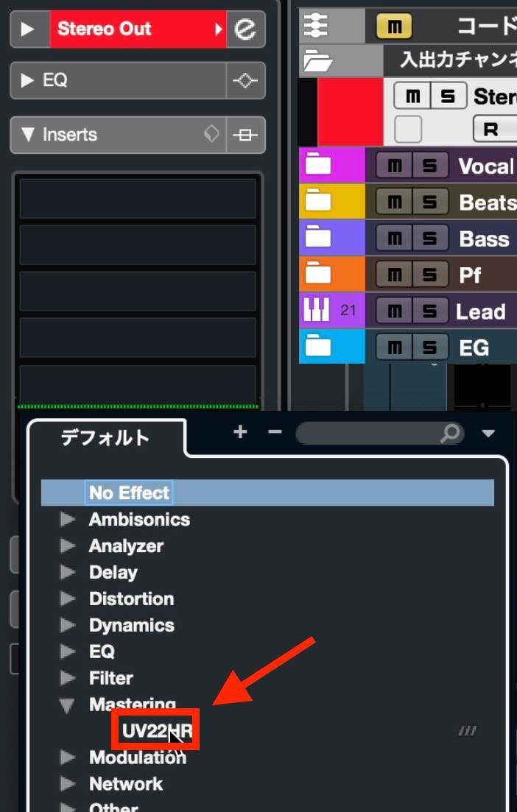Solo the Stereo Out channel
Screen dimensions: 517x812
click(449, 96)
